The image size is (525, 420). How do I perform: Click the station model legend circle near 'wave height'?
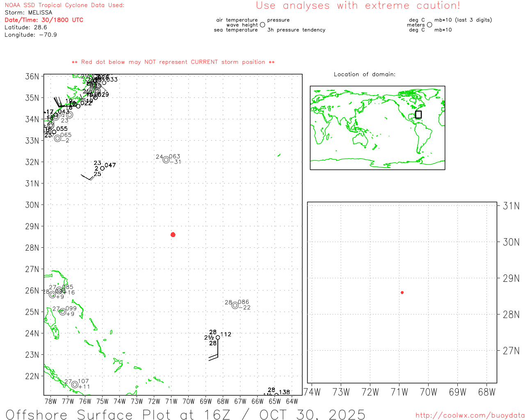point(262,25)
